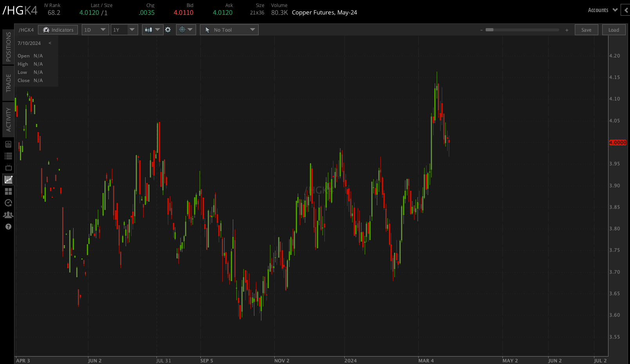Click the SEP 5 date axis label
Viewport: 630px width, 364px height.
(207, 360)
